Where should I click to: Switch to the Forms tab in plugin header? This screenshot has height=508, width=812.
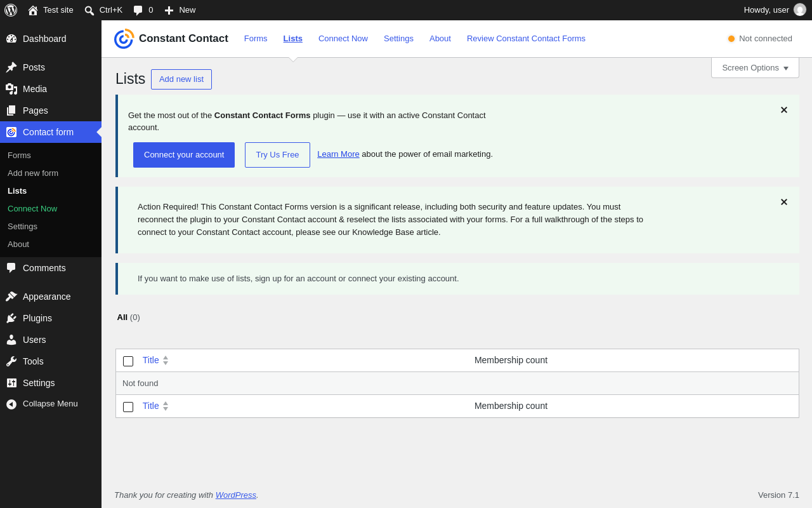[256, 39]
